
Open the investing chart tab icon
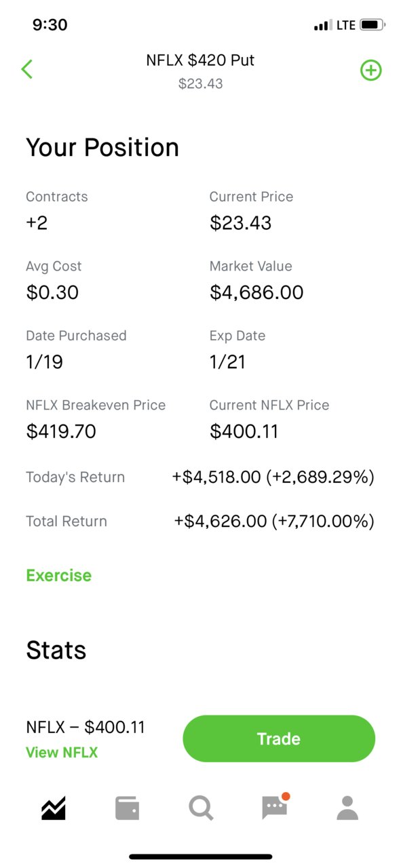(54, 808)
